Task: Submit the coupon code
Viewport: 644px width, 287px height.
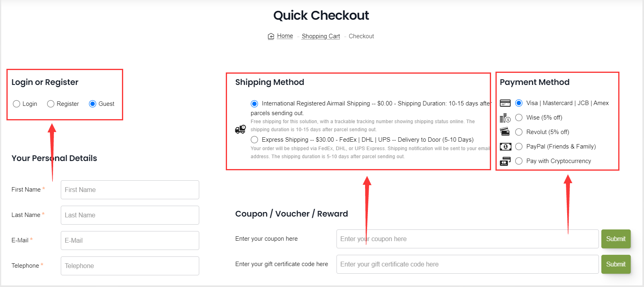Action: pyautogui.click(x=616, y=239)
